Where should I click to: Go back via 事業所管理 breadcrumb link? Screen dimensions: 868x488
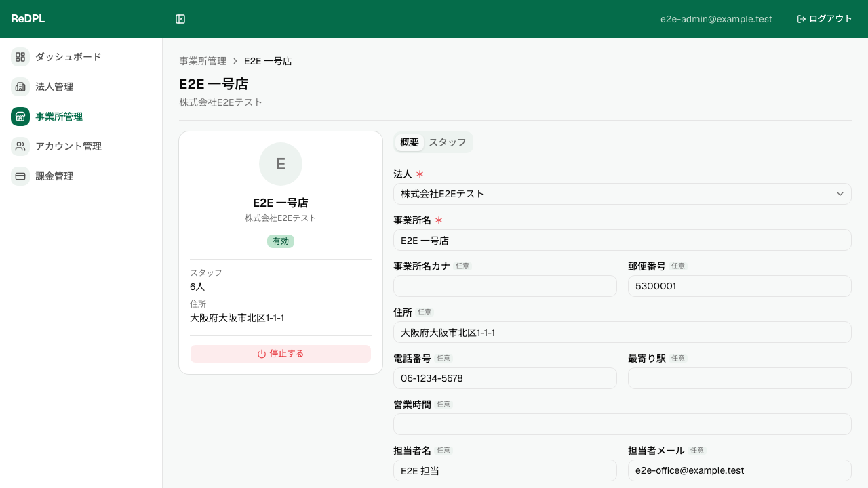coord(203,61)
